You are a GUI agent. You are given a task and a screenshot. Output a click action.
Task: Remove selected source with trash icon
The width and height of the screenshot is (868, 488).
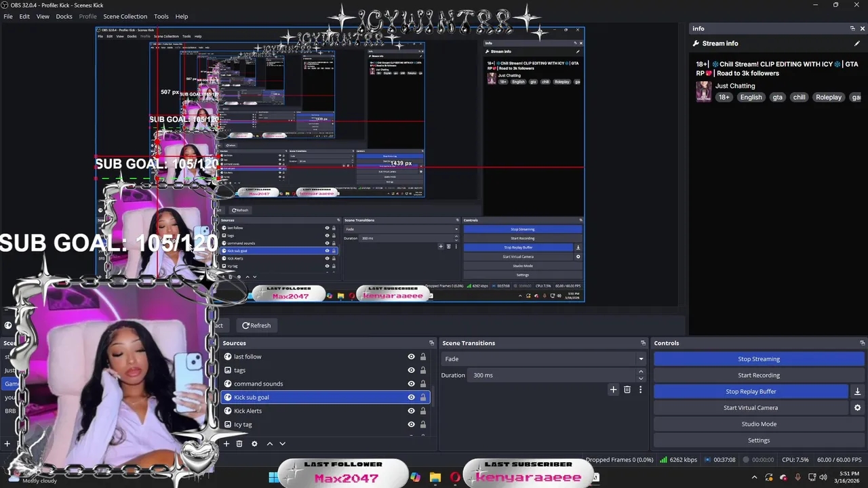(x=239, y=444)
